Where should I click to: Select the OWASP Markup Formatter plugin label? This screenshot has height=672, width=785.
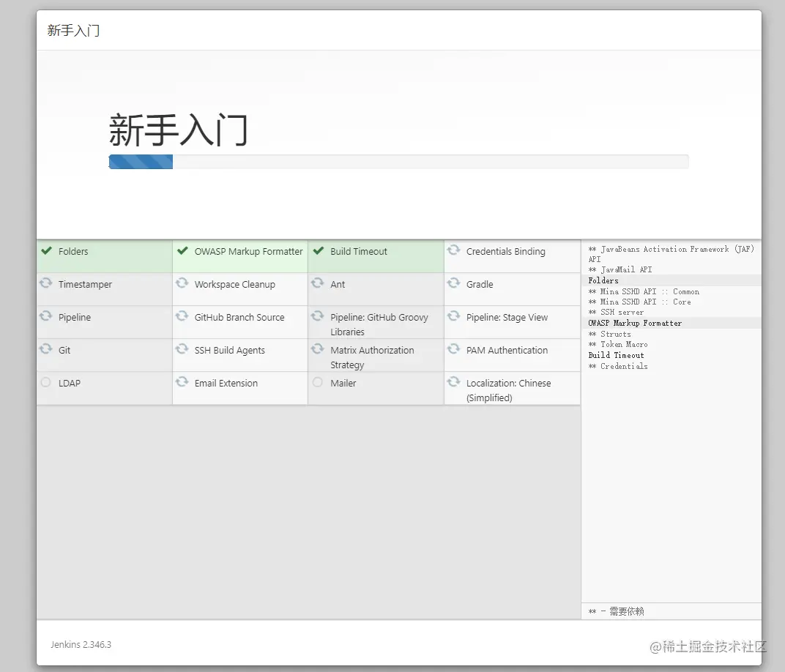tap(248, 251)
